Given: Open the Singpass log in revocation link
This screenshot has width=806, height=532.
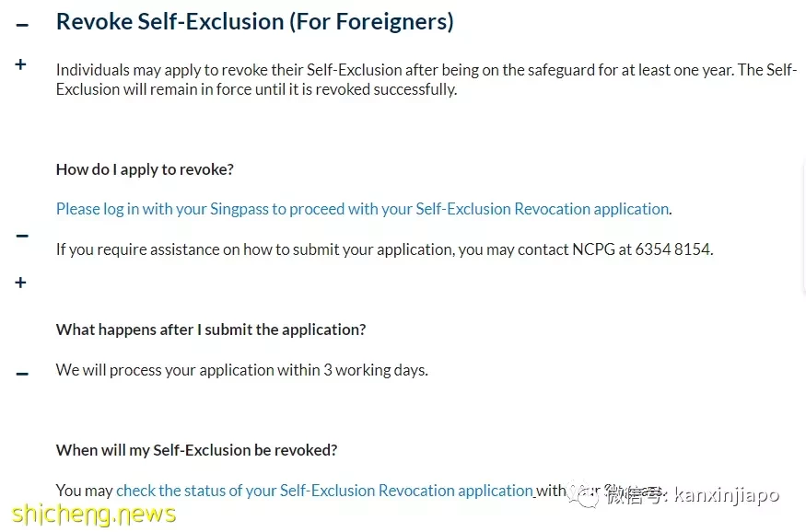Looking at the screenshot, I should point(362,209).
